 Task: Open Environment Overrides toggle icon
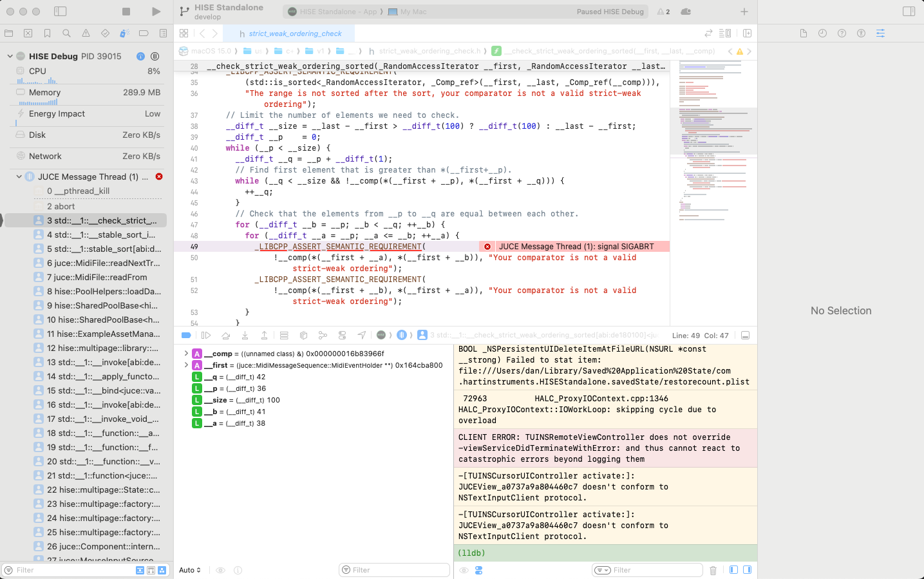[x=342, y=335]
